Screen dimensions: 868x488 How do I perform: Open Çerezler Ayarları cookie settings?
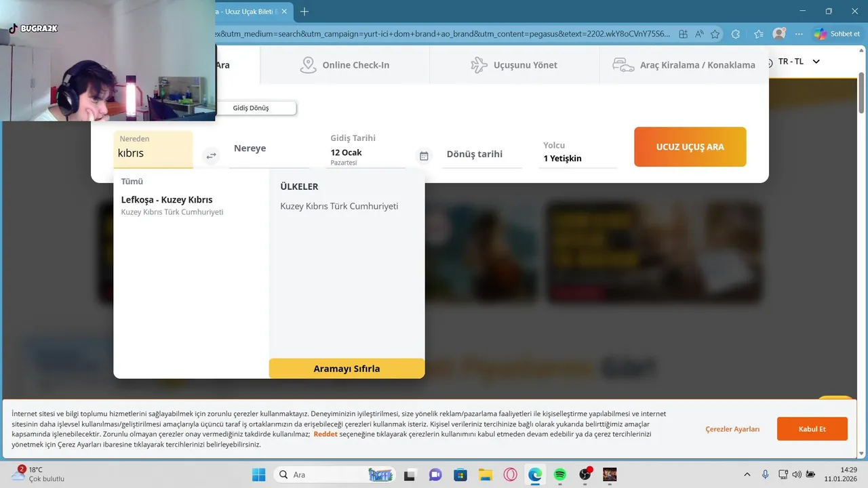coord(732,429)
